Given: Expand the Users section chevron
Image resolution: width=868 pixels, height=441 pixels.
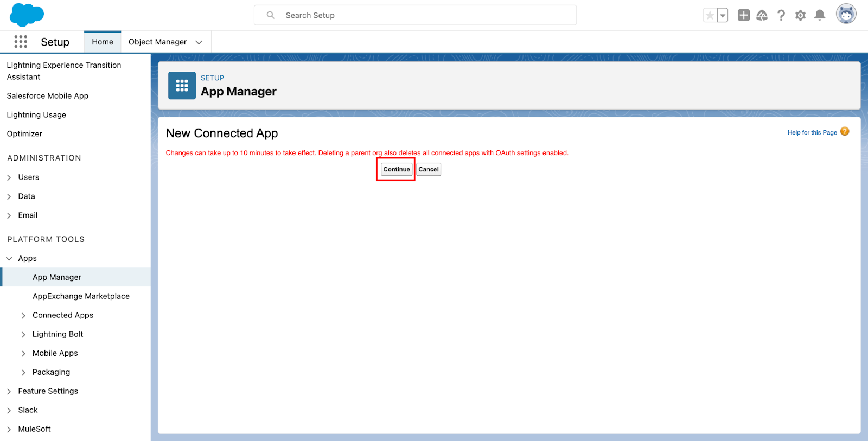Looking at the screenshot, I should pos(9,177).
